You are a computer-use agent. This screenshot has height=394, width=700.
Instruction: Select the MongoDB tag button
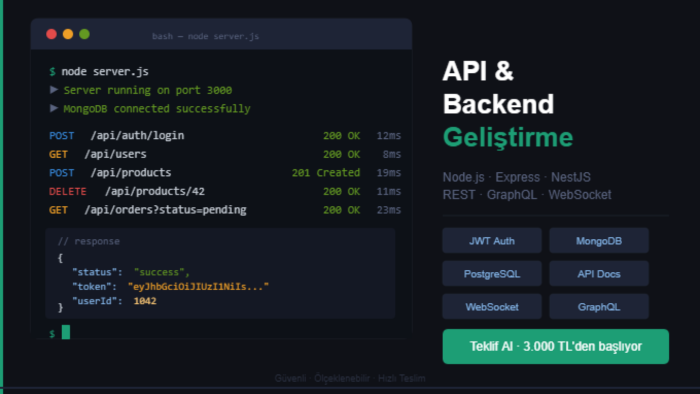pos(599,241)
